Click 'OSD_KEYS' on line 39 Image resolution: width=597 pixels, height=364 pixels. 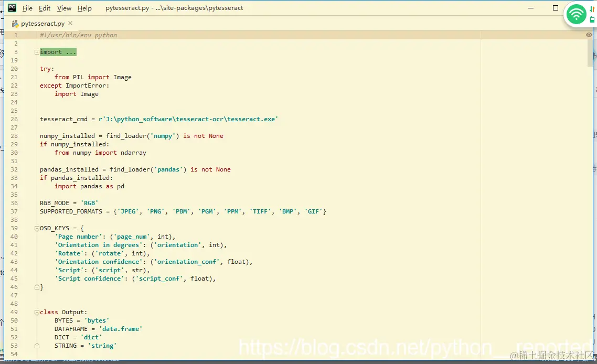click(x=55, y=228)
